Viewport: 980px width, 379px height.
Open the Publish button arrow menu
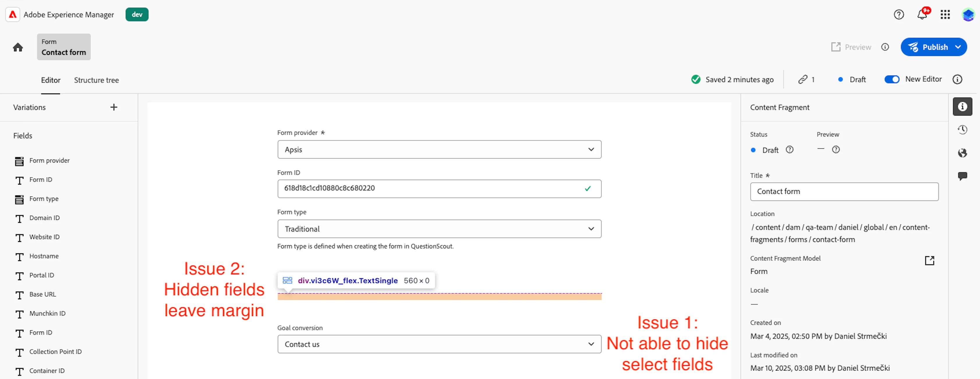coord(958,47)
